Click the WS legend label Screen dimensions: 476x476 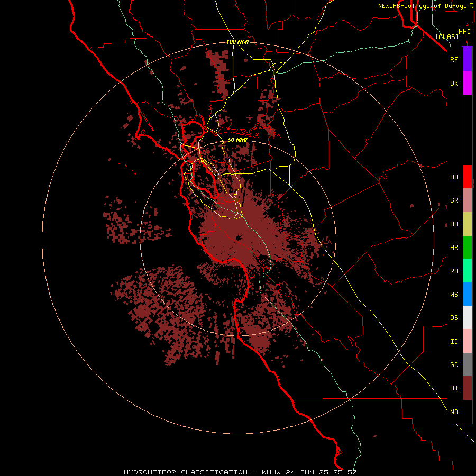[454, 294]
